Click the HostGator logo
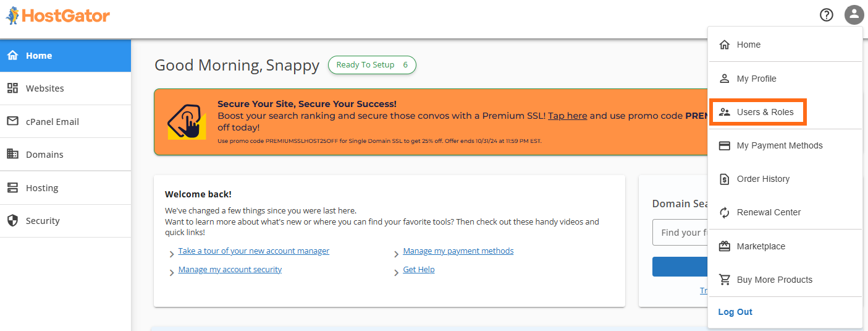Viewport: 868px width, 331px height. point(58,15)
